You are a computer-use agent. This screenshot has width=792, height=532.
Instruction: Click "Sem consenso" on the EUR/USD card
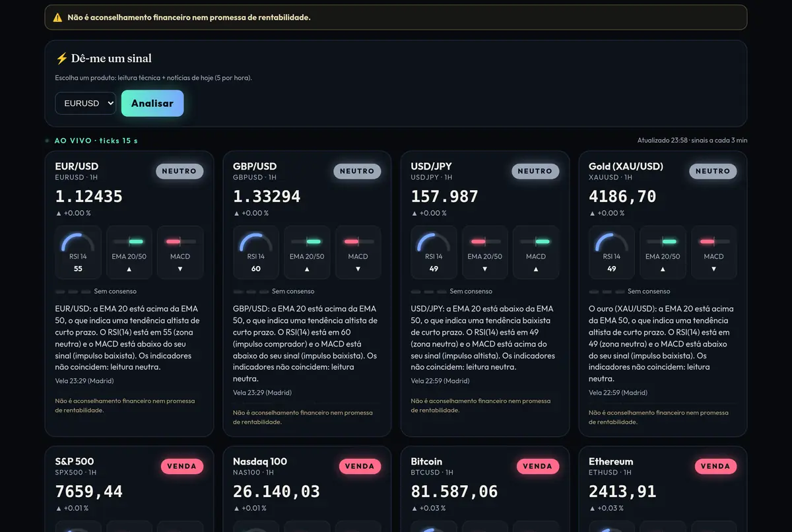click(115, 291)
